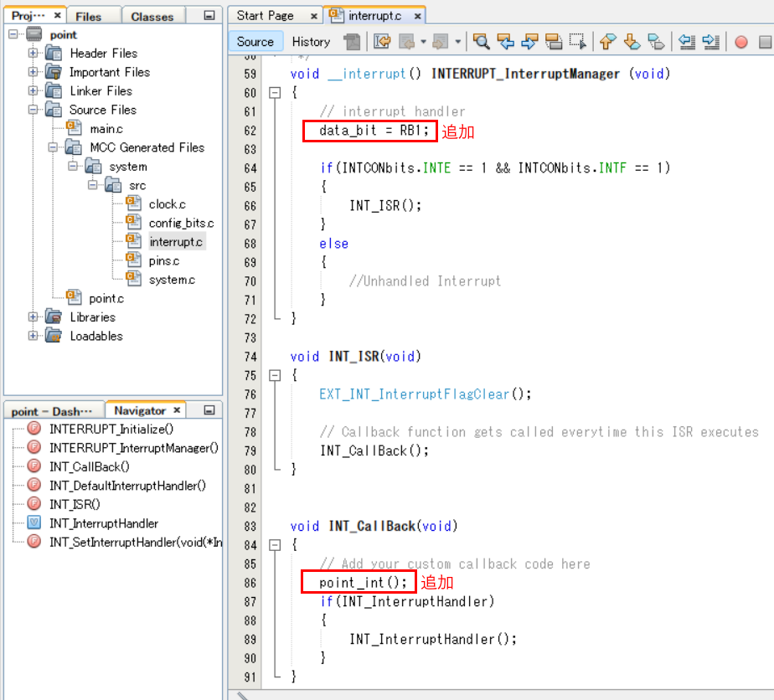This screenshot has height=700, width=774.
Task: Switch to the Files tab
Action: (89, 16)
